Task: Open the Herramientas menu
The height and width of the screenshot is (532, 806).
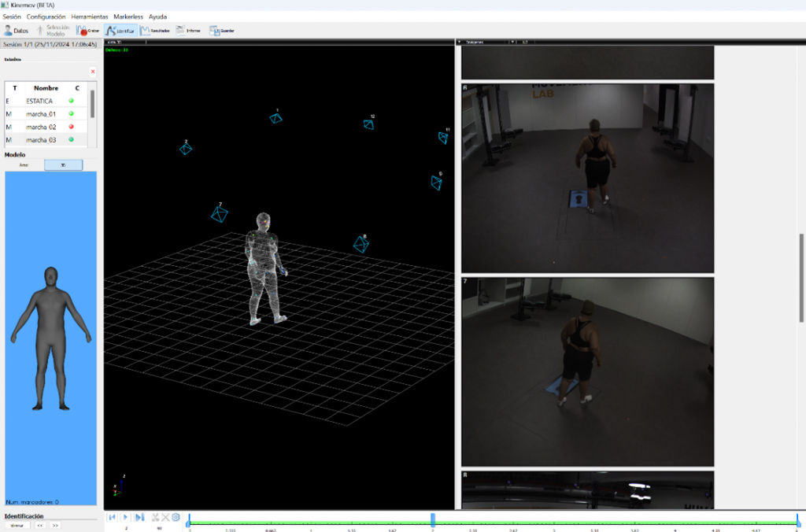Action: (x=90, y=17)
